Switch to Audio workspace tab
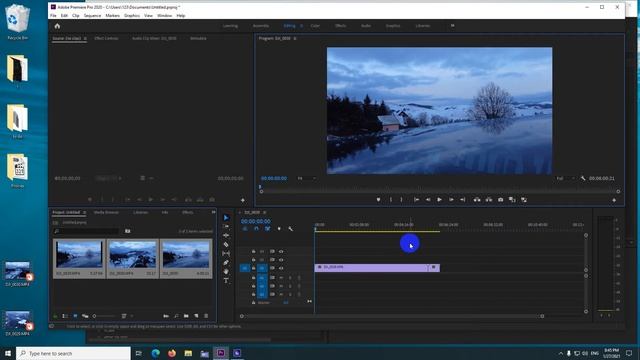 pyautogui.click(x=366, y=26)
